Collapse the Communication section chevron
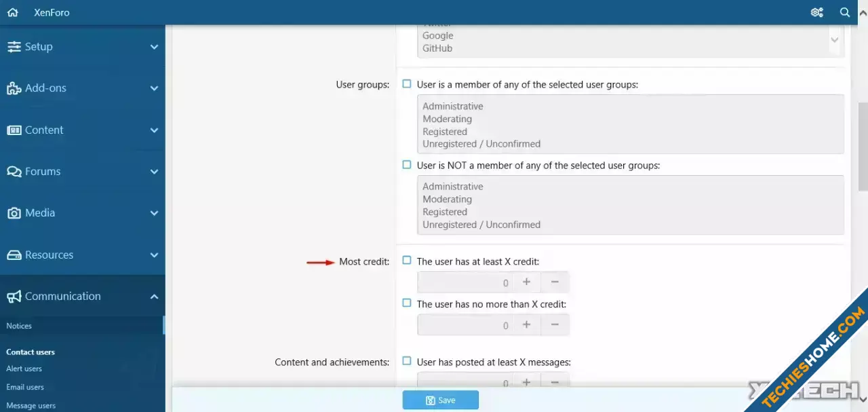 (154, 297)
